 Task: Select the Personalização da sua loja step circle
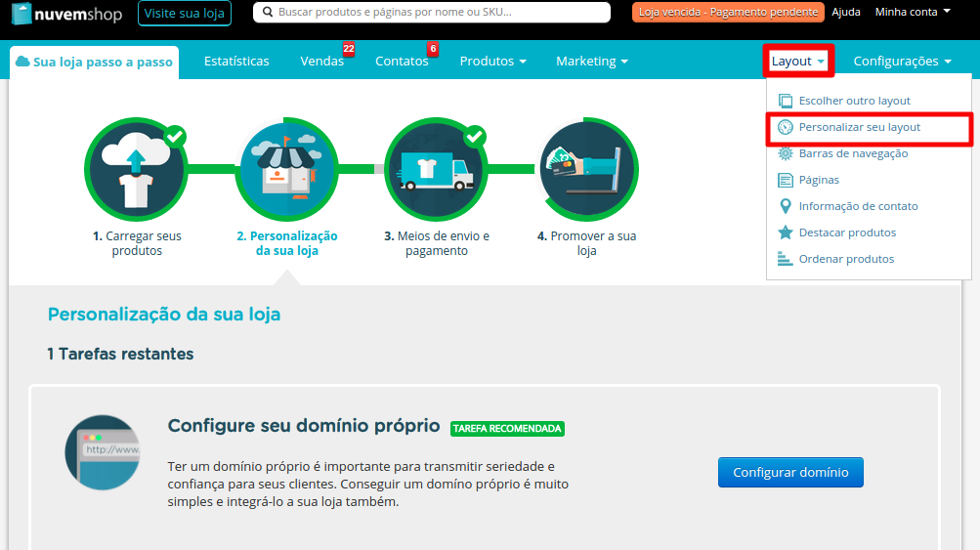[x=287, y=169]
